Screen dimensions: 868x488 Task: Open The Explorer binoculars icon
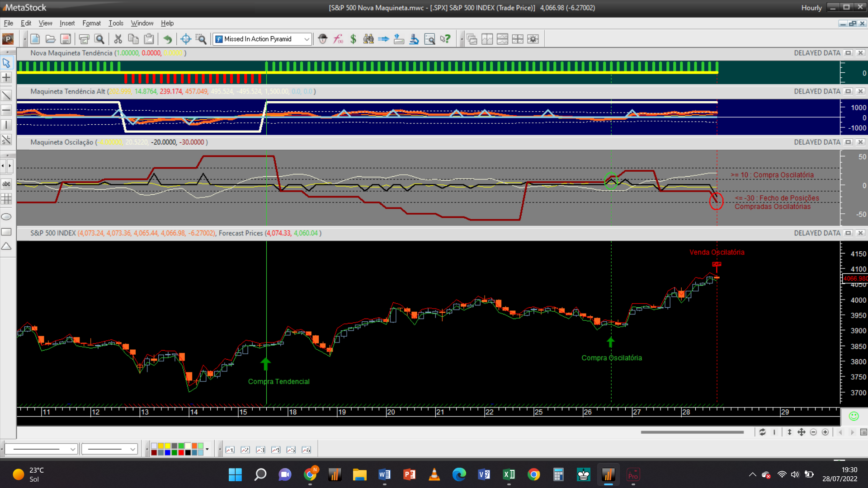pyautogui.click(x=368, y=39)
